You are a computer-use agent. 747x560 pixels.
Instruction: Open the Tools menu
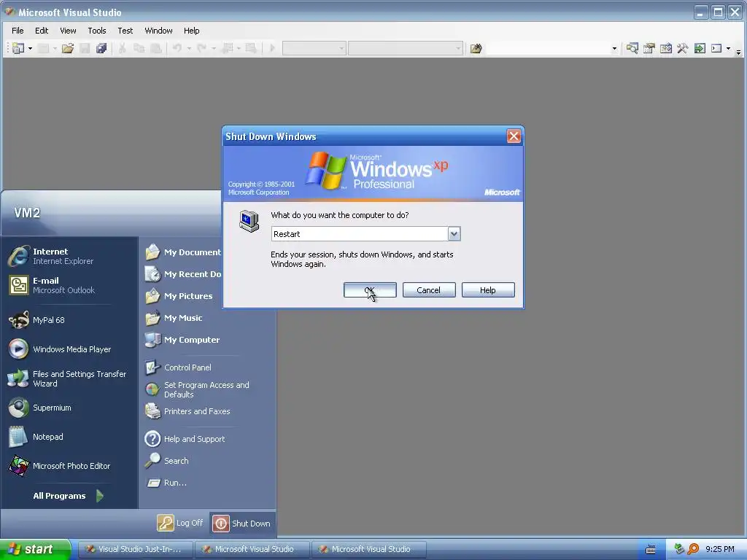pos(97,31)
